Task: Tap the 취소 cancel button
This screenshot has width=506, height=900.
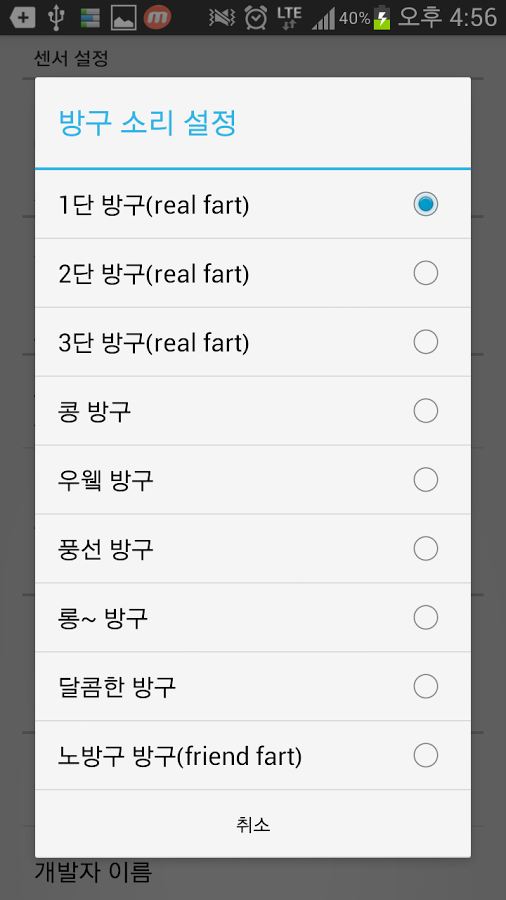Action: coord(253,824)
